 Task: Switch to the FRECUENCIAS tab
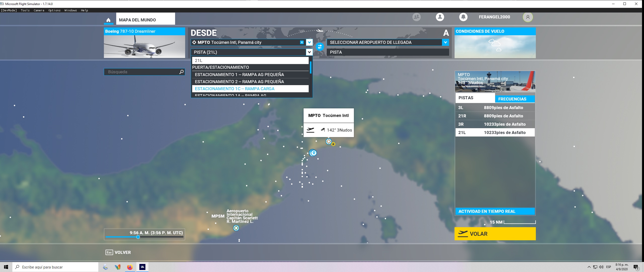515,99
